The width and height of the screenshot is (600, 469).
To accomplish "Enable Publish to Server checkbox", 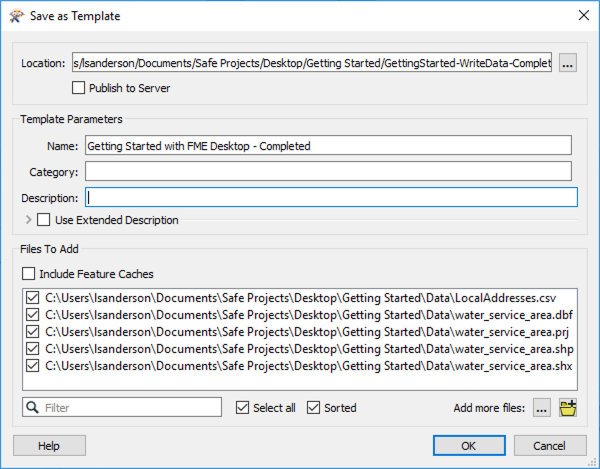I will [78, 88].
